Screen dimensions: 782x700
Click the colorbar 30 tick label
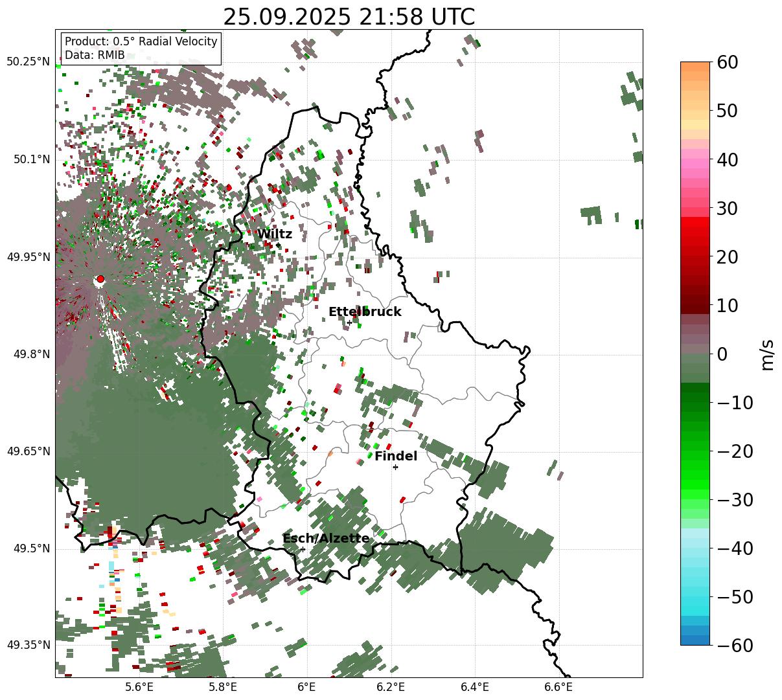pos(727,208)
